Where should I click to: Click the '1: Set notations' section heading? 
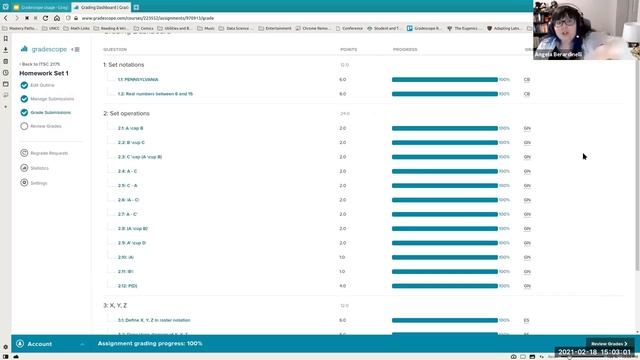[124, 65]
